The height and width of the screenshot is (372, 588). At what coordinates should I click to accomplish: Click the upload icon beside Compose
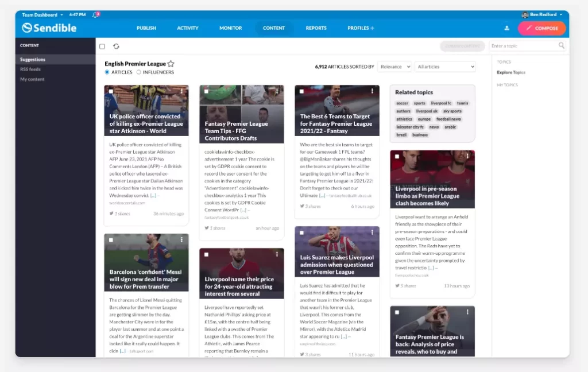506,28
